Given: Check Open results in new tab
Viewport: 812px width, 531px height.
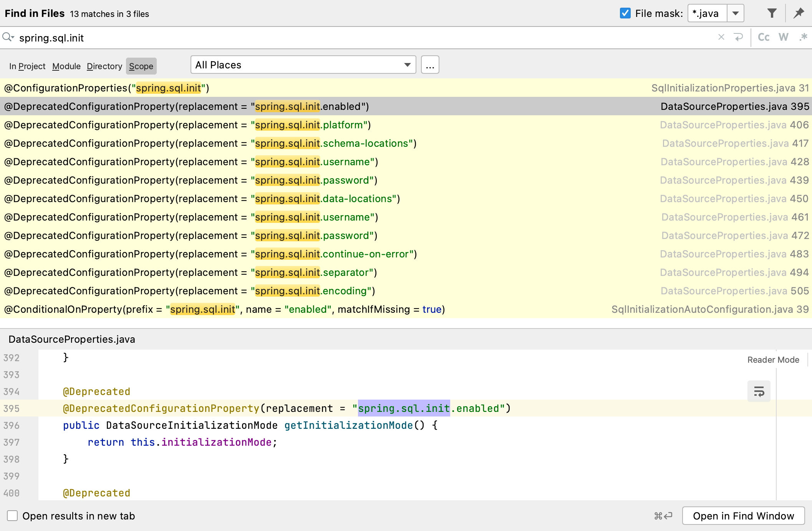Looking at the screenshot, I should coord(13,516).
